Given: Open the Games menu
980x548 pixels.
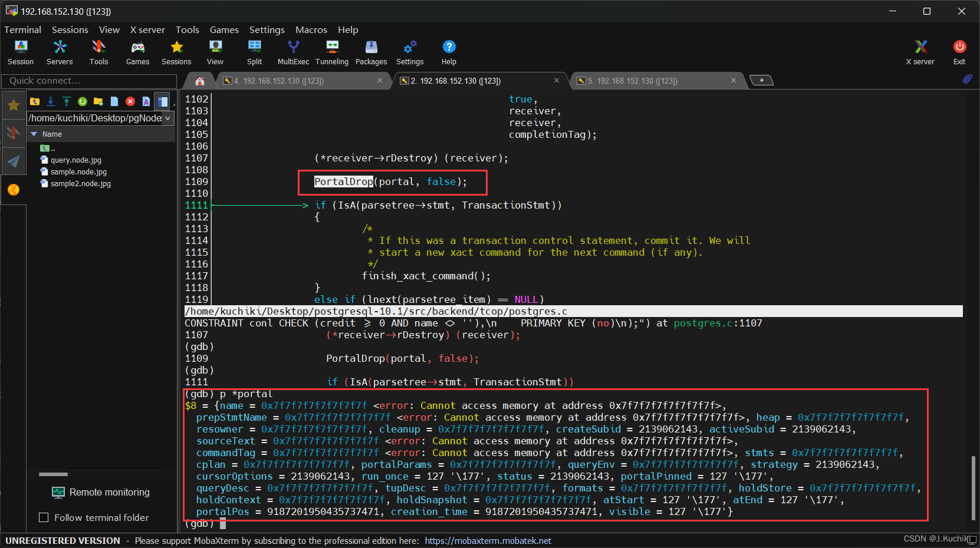Looking at the screenshot, I should [x=224, y=29].
